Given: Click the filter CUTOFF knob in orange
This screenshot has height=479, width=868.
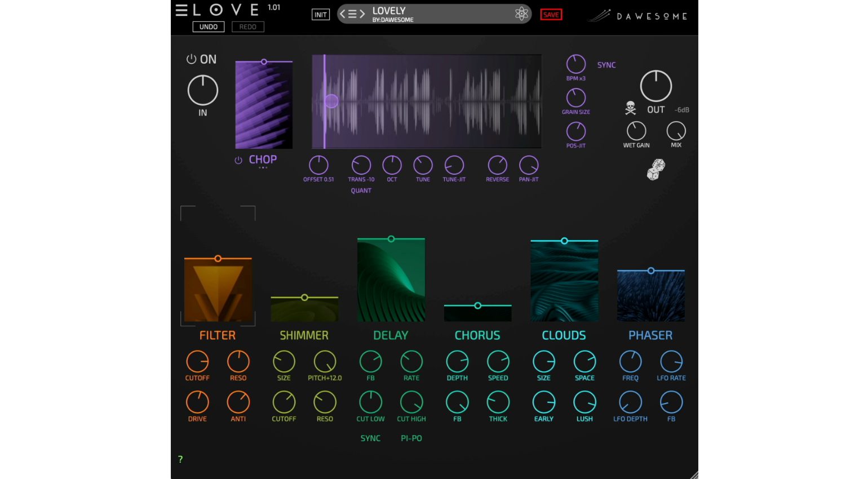Looking at the screenshot, I should pyautogui.click(x=197, y=362).
